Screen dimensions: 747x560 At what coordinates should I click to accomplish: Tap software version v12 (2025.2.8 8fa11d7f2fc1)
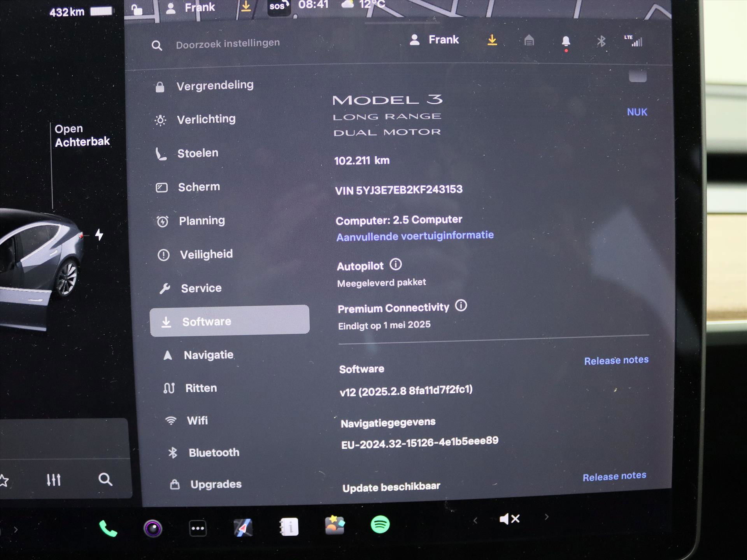click(x=406, y=390)
